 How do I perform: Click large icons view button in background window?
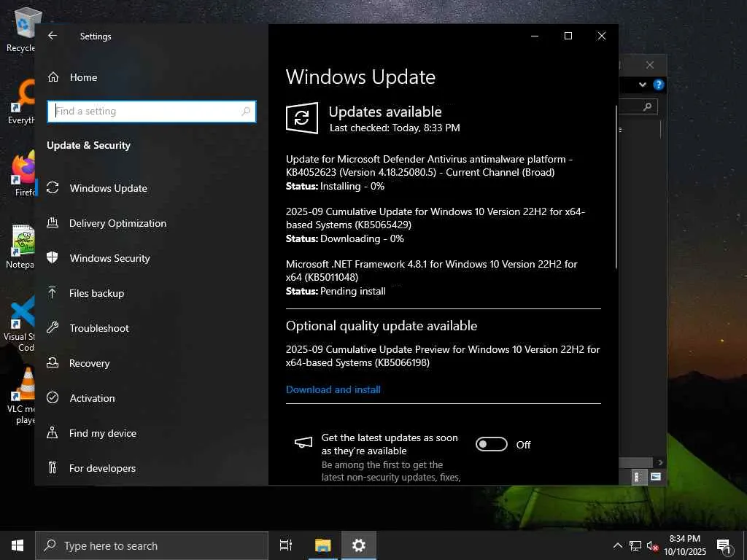(x=656, y=477)
